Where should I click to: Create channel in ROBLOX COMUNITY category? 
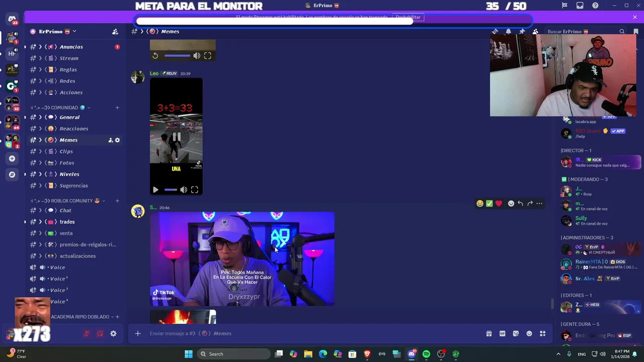(x=117, y=201)
